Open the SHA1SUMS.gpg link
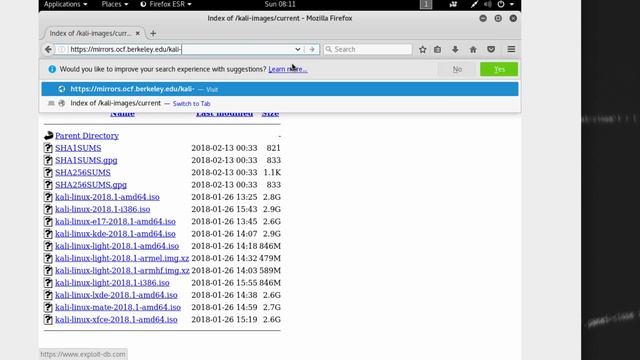Screen dimensions: 640x360 (x=86, y=160)
